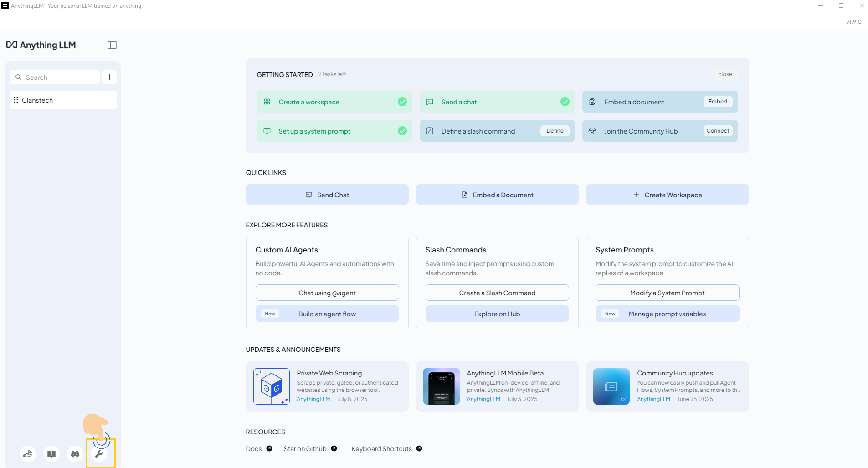Close the Getting Started panel
Image resolution: width=868 pixels, height=468 pixels.
pos(725,74)
